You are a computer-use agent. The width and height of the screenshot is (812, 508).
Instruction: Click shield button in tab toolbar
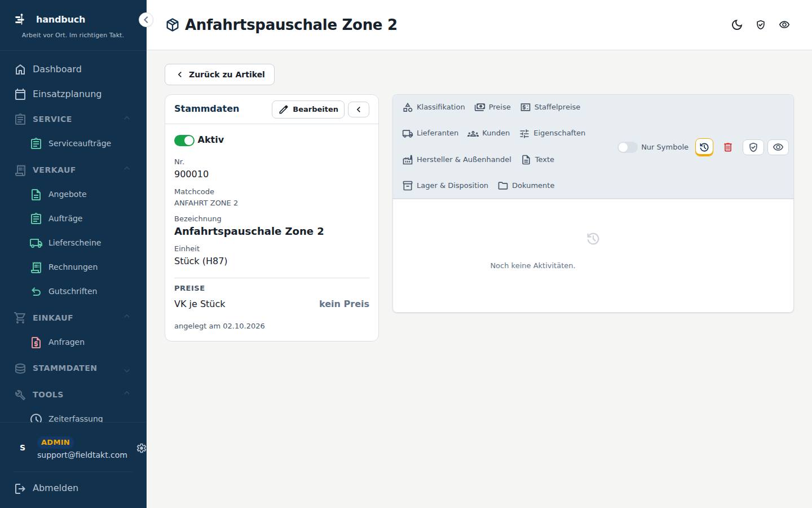pyautogui.click(x=753, y=147)
